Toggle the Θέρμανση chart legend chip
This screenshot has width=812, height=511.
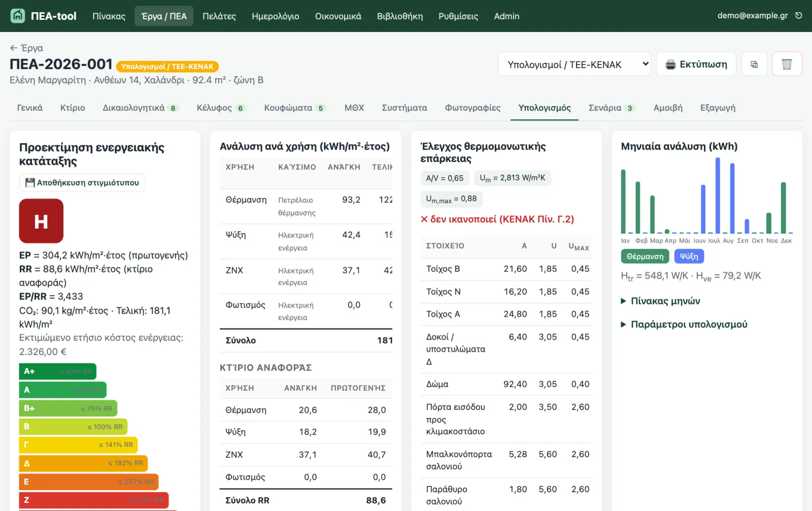[x=645, y=256]
